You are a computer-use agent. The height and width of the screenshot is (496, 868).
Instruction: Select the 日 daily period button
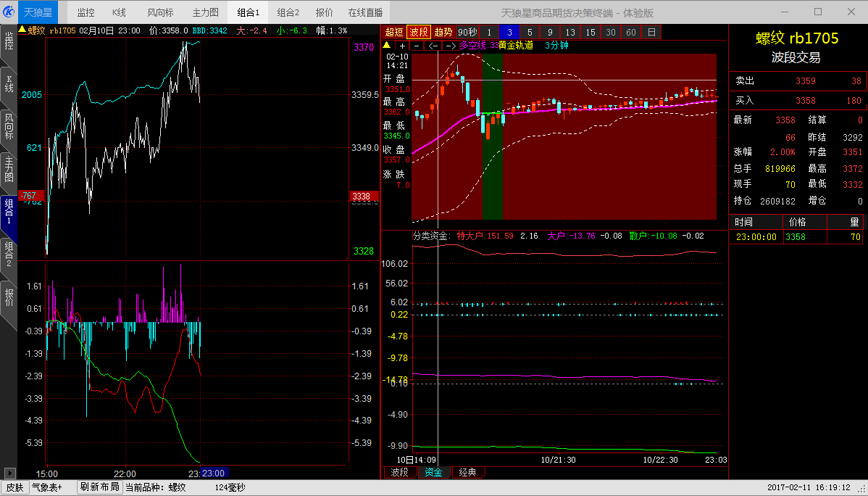click(x=651, y=32)
